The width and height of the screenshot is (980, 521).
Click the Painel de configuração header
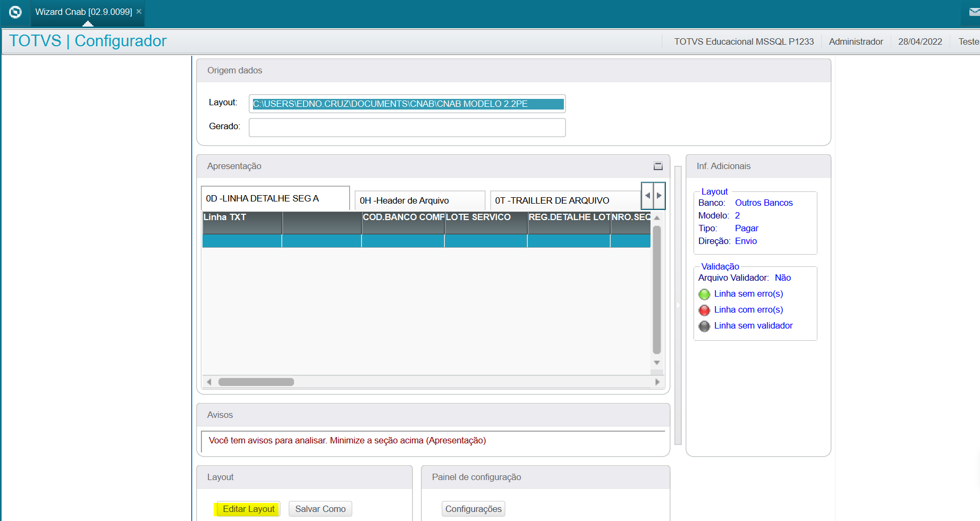[x=545, y=477]
